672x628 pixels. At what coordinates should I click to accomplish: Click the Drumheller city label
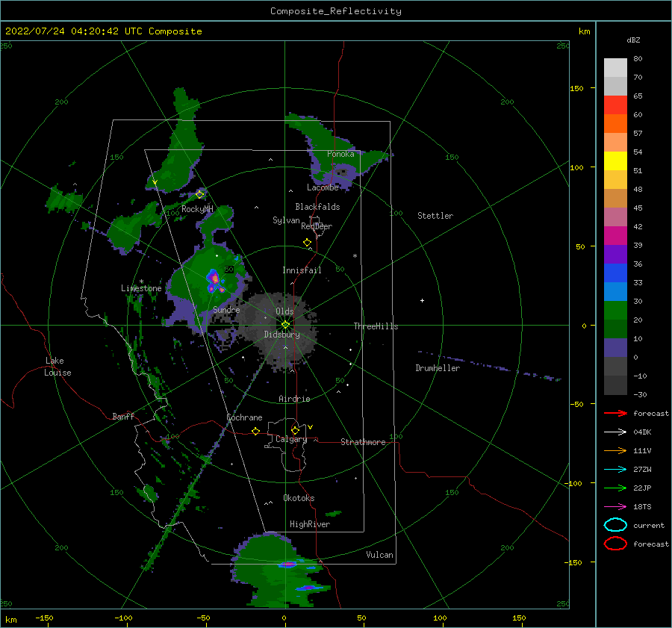[x=438, y=368]
